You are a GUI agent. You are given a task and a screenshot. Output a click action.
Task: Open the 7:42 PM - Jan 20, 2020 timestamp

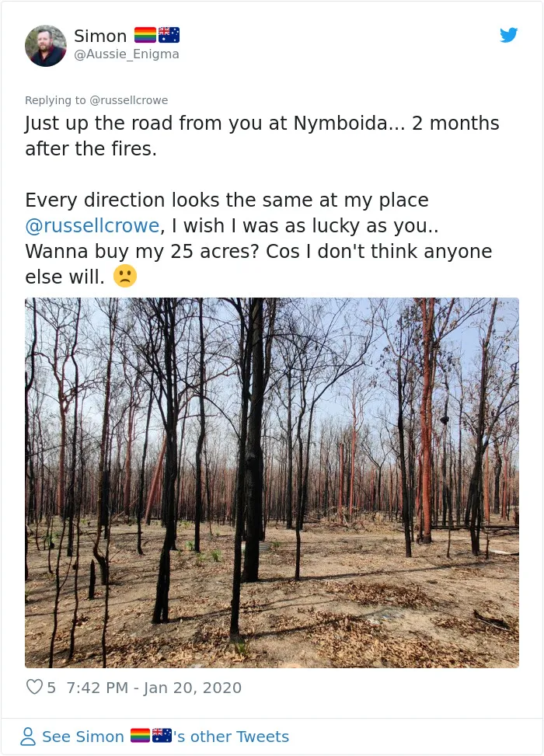point(154,688)
